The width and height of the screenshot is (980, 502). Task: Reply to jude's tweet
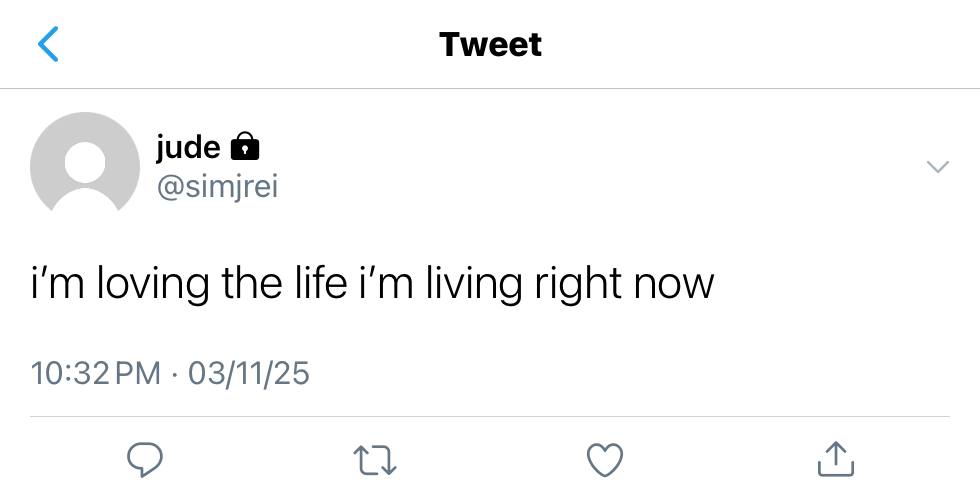coord(146,460)
